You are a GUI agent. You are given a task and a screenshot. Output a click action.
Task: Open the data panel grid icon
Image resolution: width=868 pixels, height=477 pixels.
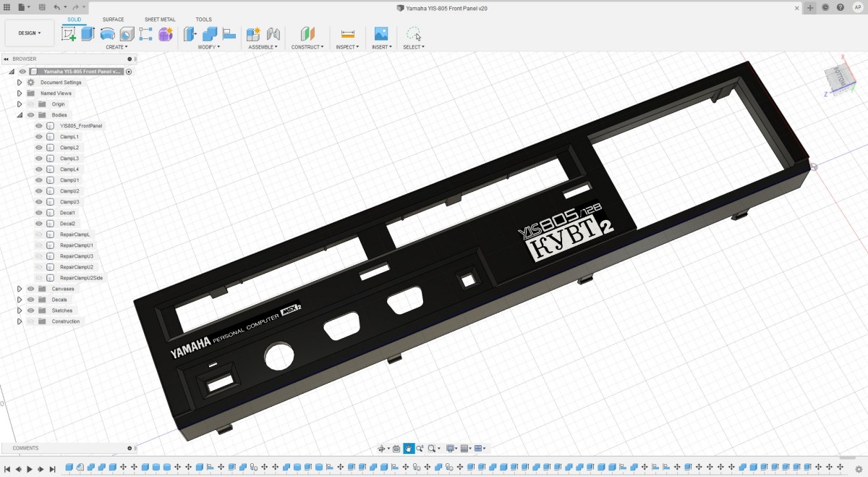(x=7, y=7)
